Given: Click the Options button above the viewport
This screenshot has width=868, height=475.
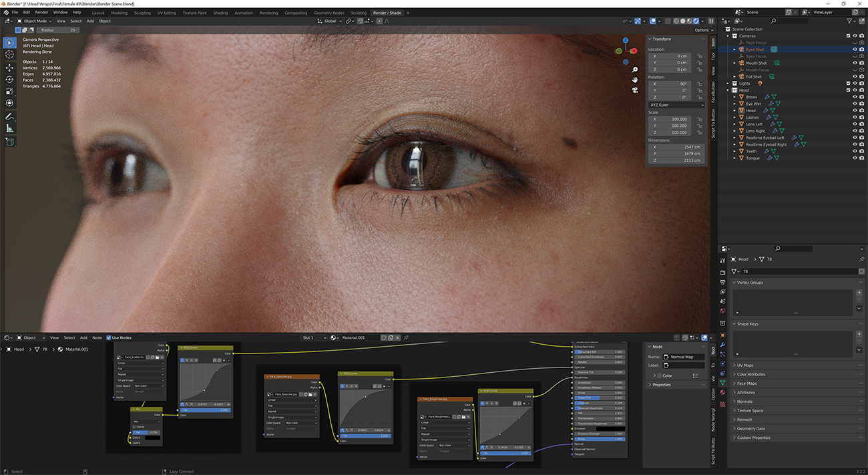Looking at the screenshot, I should (703, 29).
